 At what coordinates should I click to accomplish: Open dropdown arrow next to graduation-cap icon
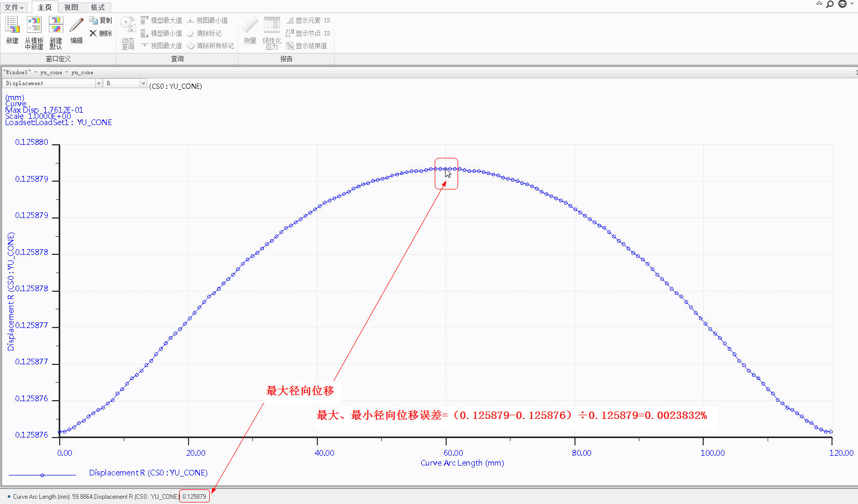(852, 4)
